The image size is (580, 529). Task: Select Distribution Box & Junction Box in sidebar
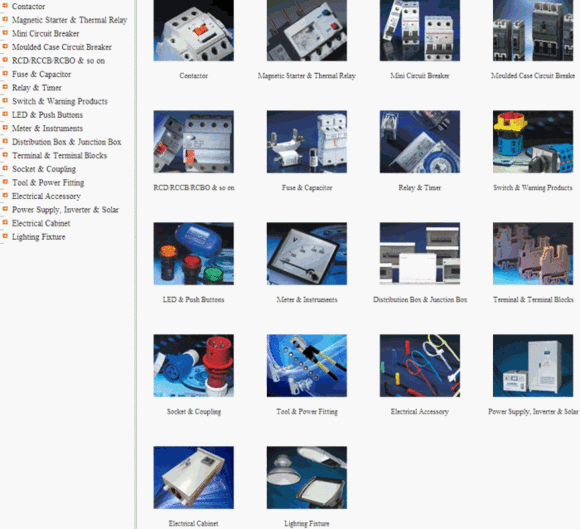pos(67,142)
